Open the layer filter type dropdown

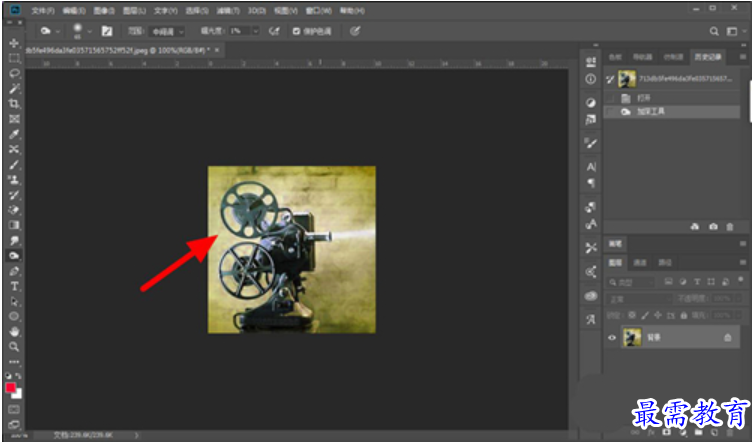pyautogui.click(x=631, y=283)
